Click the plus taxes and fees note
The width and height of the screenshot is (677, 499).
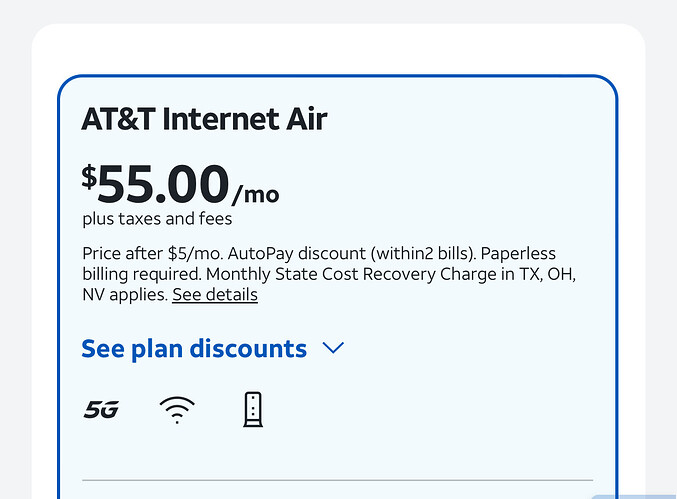[157, 218]
